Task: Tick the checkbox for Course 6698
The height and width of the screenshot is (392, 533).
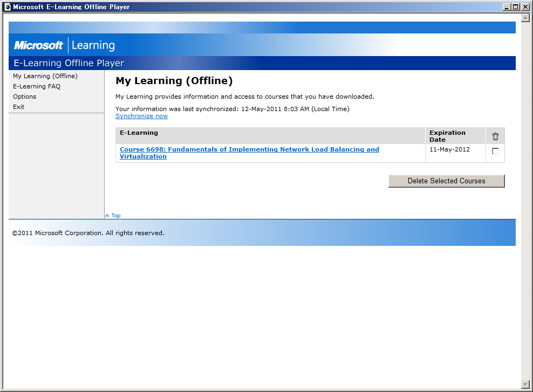Action: coord(495,151)
